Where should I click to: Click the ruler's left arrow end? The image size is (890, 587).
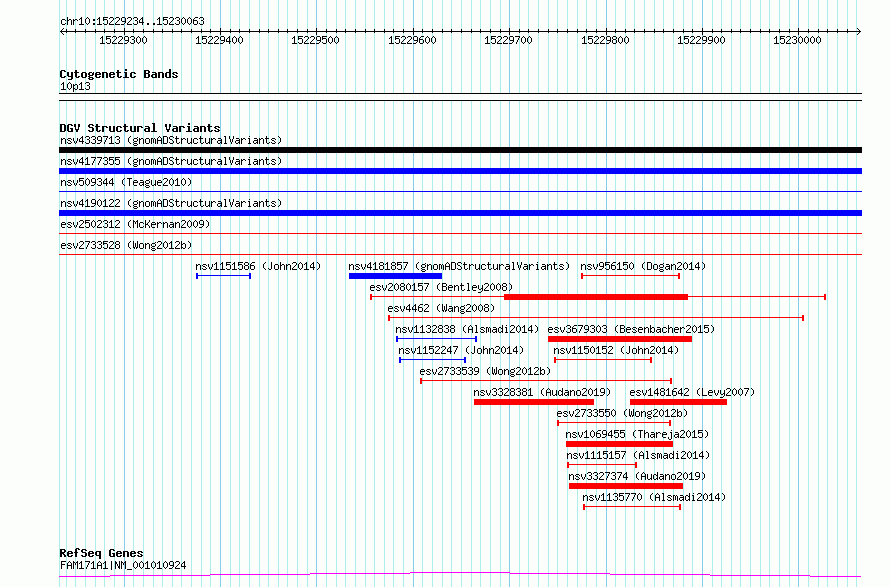tap(62, 32)
